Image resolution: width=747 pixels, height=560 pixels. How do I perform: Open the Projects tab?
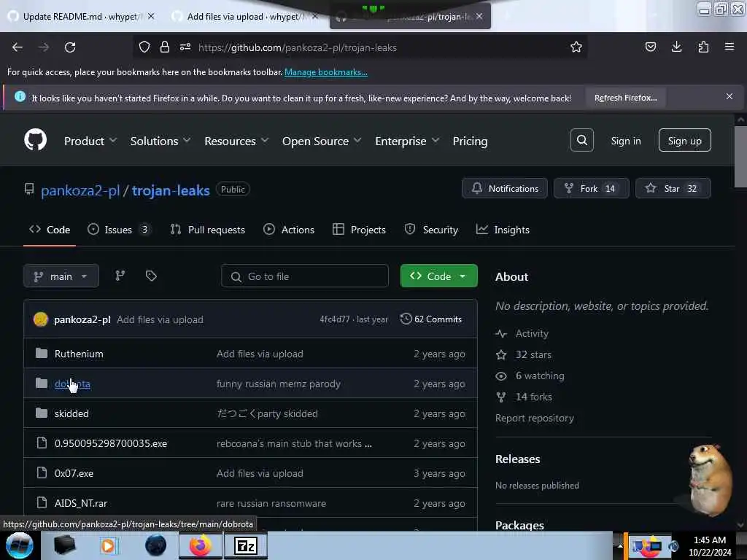coord(359,230)
